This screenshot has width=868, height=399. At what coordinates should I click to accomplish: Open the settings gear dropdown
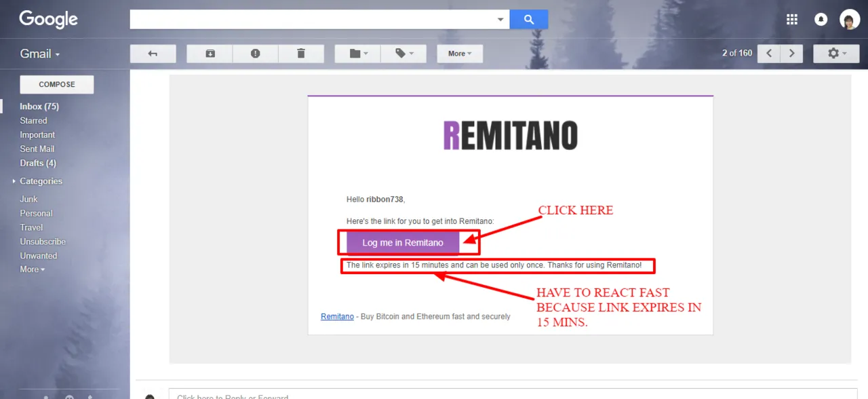[x=836, y=54]
